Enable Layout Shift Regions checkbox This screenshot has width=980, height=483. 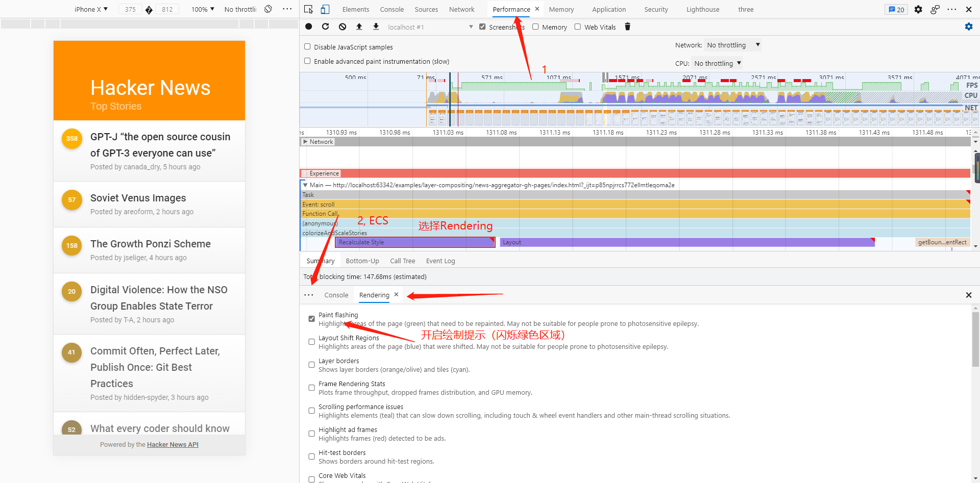pyautogui.click(x=311, y=342)
